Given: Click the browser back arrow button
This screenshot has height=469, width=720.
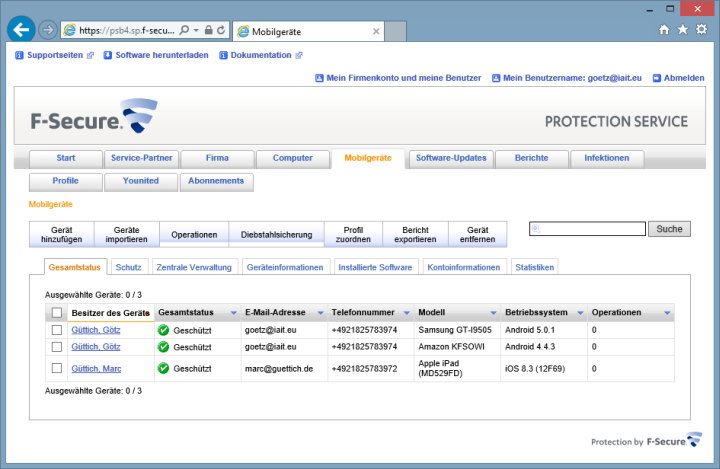Looking at the screenshot, I should point(20,30).
